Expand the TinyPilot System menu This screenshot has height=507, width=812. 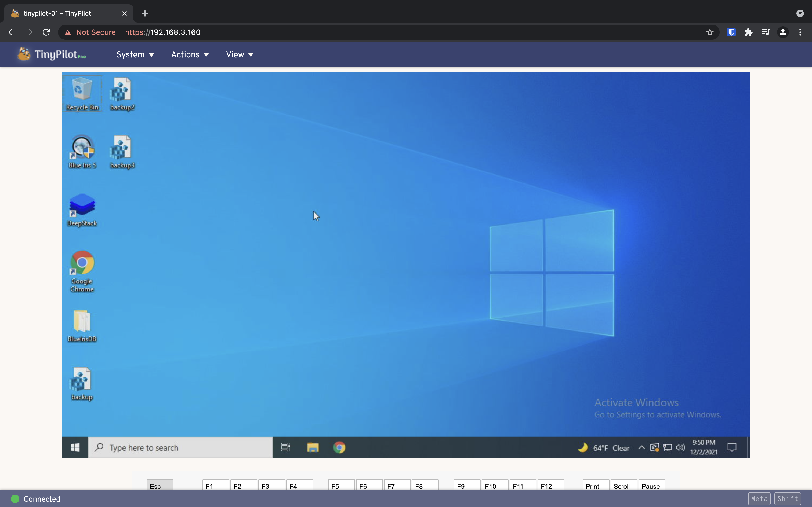(x=134, y=54)
